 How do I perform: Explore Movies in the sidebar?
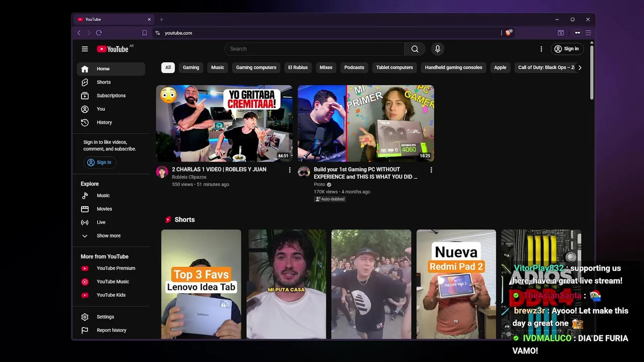coord(111,209)
